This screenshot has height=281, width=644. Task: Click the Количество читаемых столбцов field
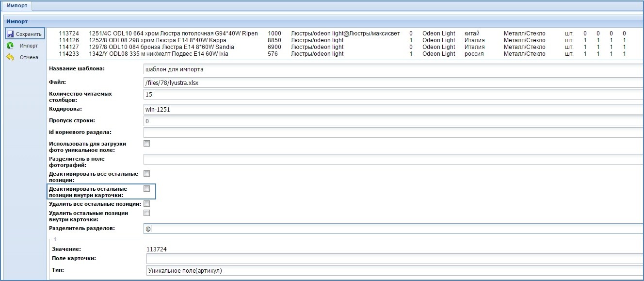click(393, 95)
